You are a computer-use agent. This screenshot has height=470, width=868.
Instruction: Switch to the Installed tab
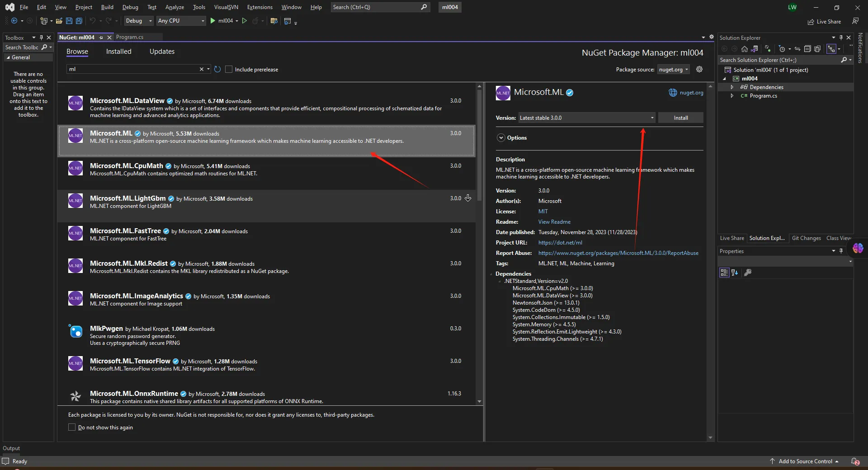[x=118, y=52]
